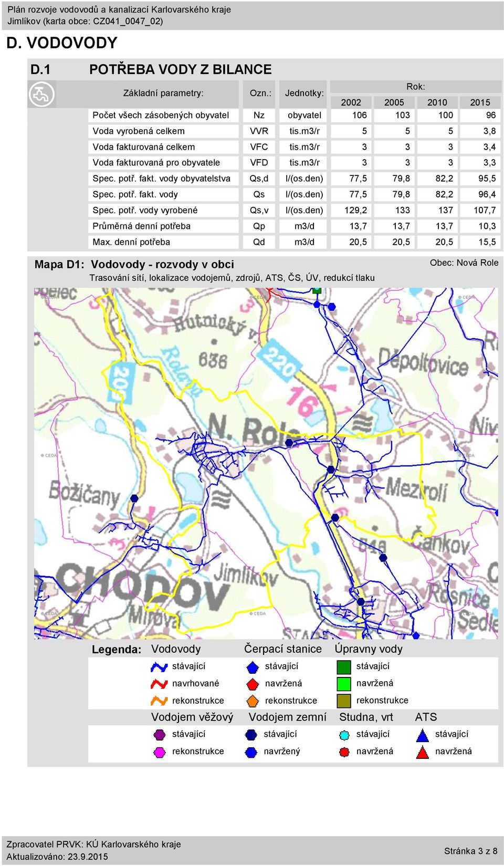Click the Nz abbreviation cell
This screenshot has height=866, width=504.
(x=259, y=115)
